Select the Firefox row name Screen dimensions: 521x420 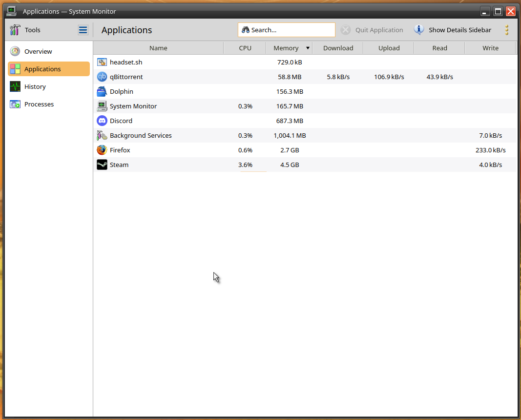pos(120,150)
